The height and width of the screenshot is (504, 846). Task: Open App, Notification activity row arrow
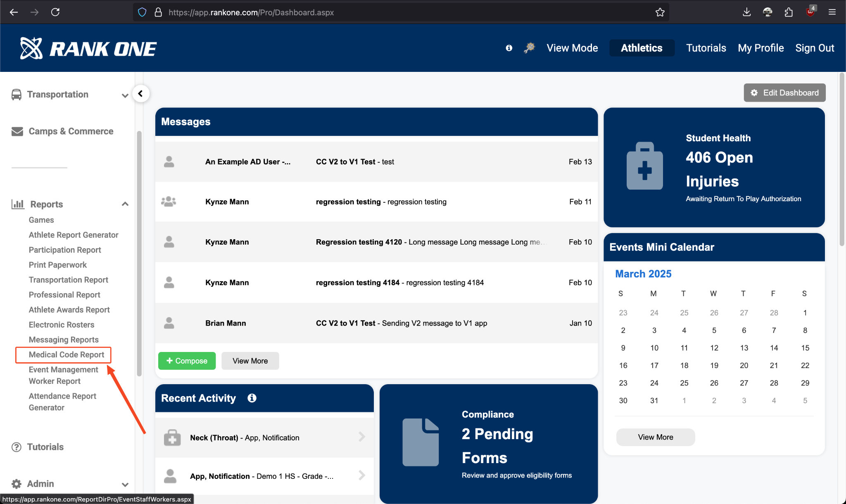click(362, 475)
